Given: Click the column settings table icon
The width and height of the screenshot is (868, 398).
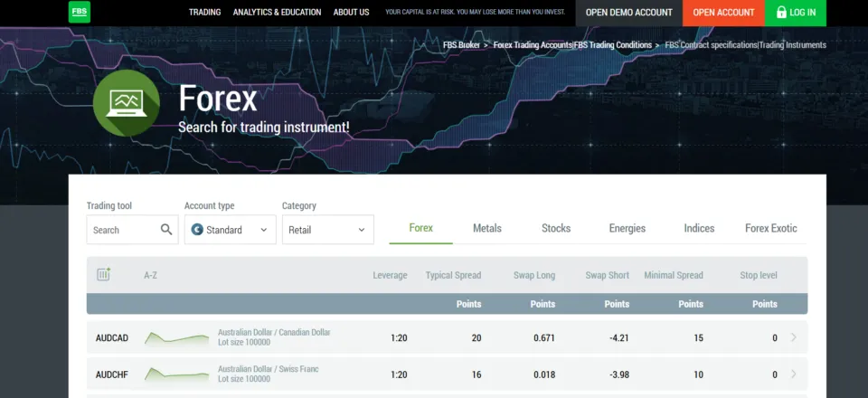Looking at the screenshot, I should (x=103, y=275).
